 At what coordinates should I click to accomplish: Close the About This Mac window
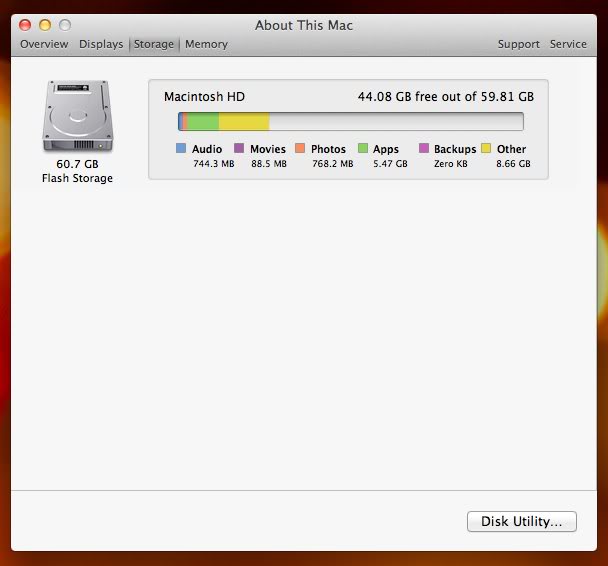coord(25,25)
